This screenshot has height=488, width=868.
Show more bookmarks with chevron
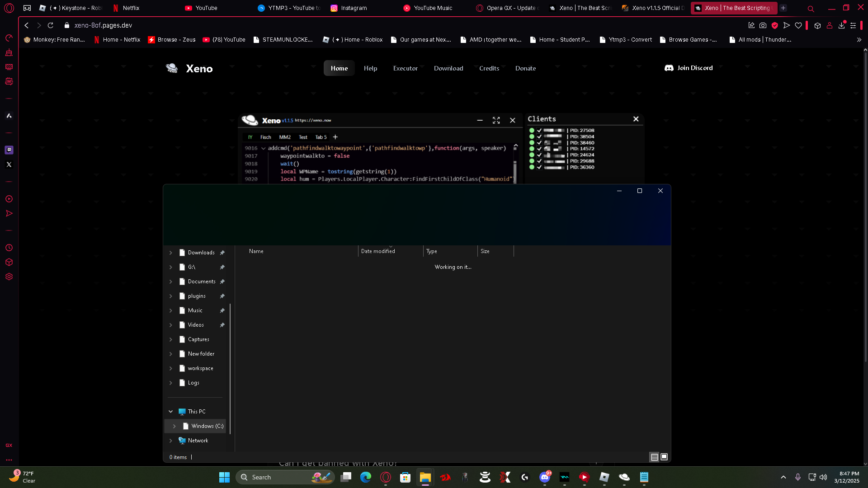(x=859, y=40)
